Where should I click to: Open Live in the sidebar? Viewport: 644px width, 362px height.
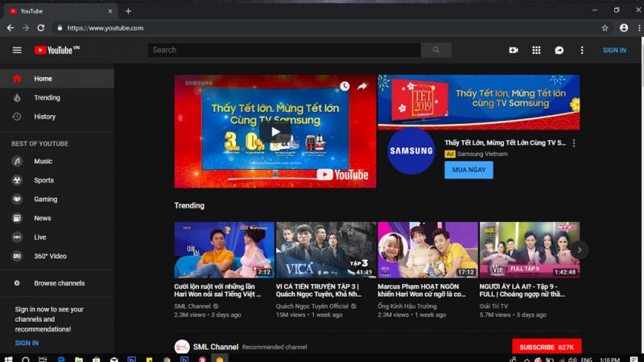pyautogui.click(x=57, y=237)
